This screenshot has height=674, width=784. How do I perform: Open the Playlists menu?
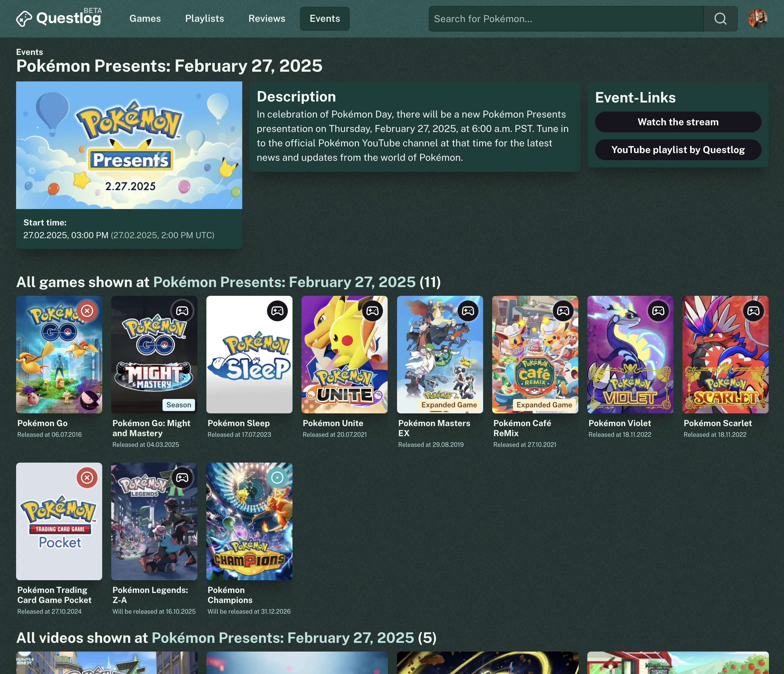click(x=205, y=18)
